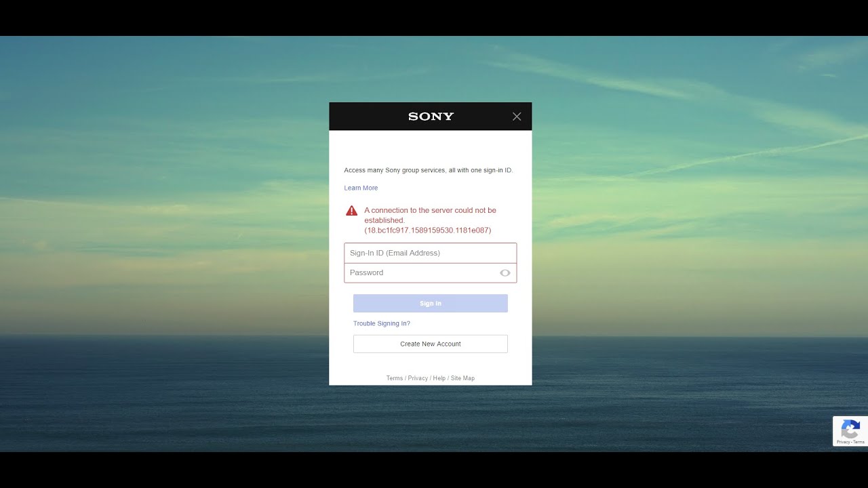The height and width of the screenshot is (488, 868).
Task: Open Trouble Signing In link
Action: (x=382, y=323)
